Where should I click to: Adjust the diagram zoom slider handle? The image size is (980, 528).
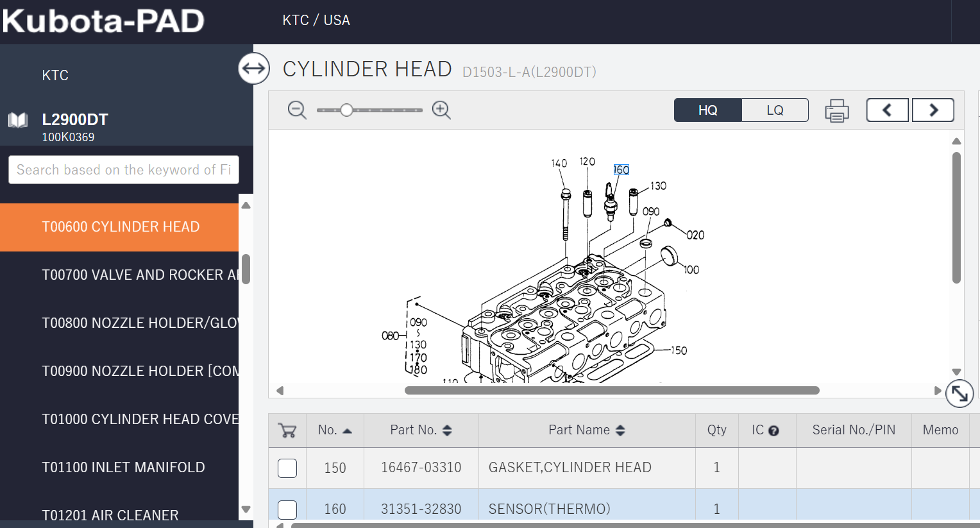pyautogui.click(x=346, y=110)
